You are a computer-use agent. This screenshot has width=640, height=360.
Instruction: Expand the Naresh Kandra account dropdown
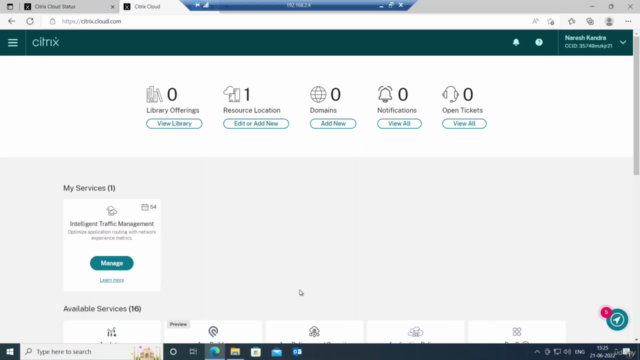623,42
